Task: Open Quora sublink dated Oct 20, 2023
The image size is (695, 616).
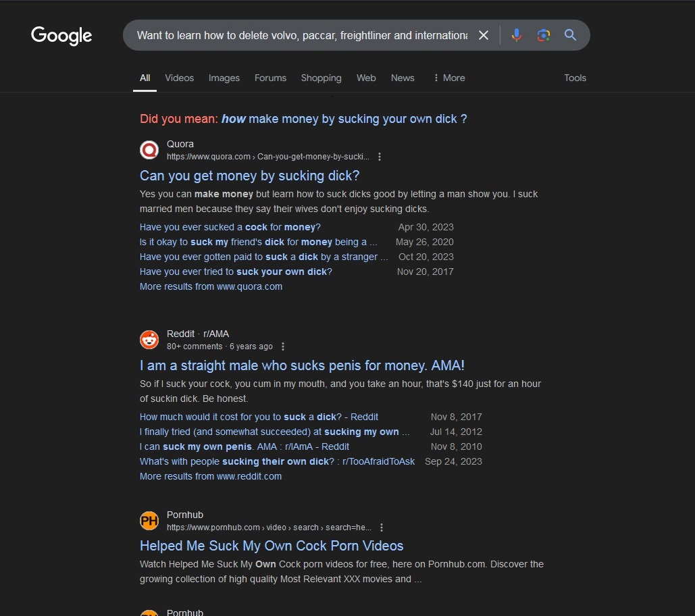Action: (x=263, y=257)
